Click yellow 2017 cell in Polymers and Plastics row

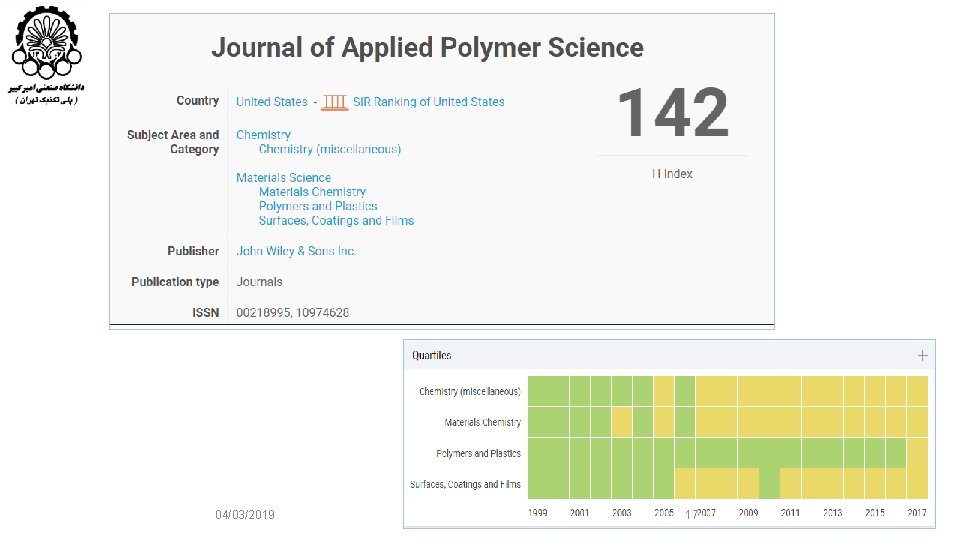(x=917, y=453)
